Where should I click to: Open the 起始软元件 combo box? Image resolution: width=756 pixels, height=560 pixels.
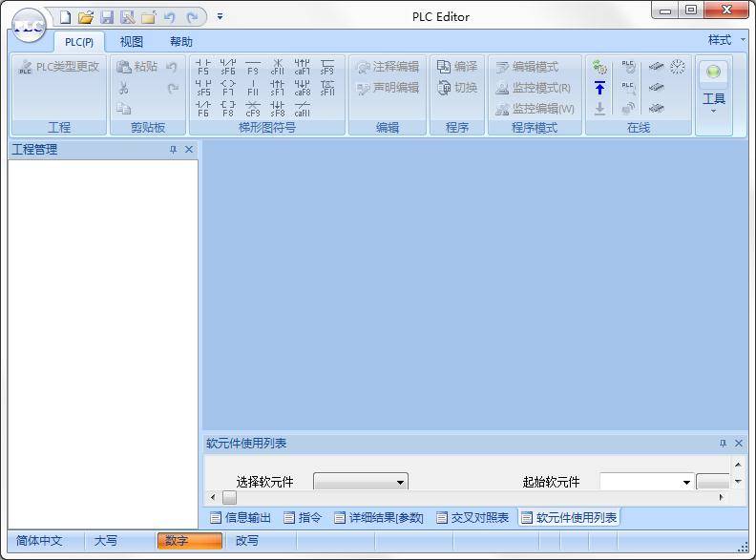click(646, 482)
